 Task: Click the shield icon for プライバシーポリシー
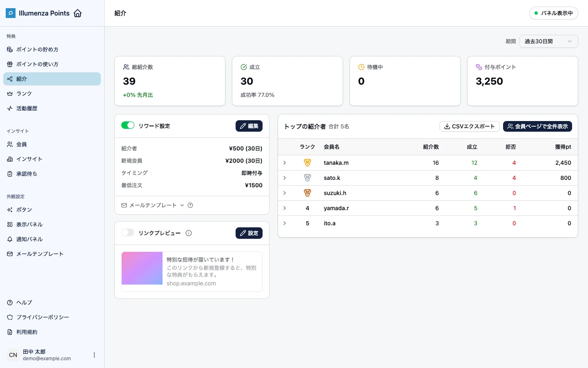10,317
